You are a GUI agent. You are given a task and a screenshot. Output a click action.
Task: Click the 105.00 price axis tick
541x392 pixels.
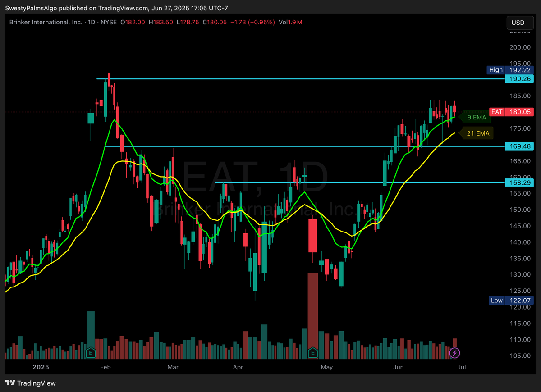(x=519, y=356)
